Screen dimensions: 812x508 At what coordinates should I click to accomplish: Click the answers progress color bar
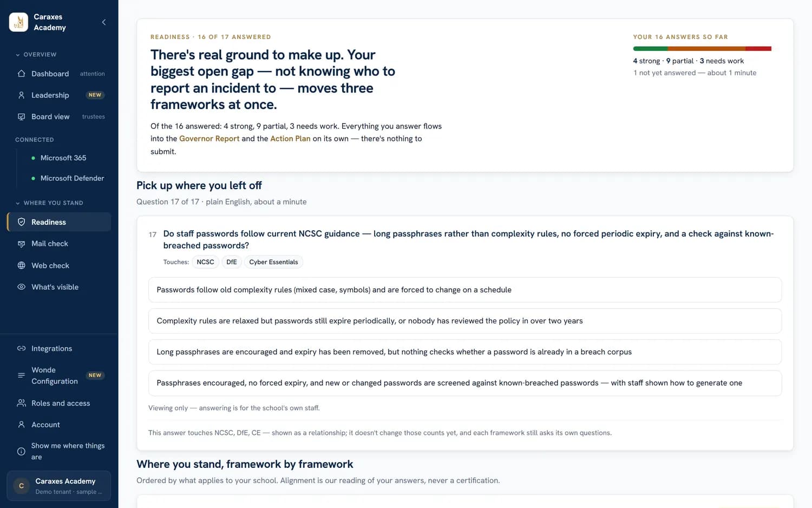[x=702, y=49]
